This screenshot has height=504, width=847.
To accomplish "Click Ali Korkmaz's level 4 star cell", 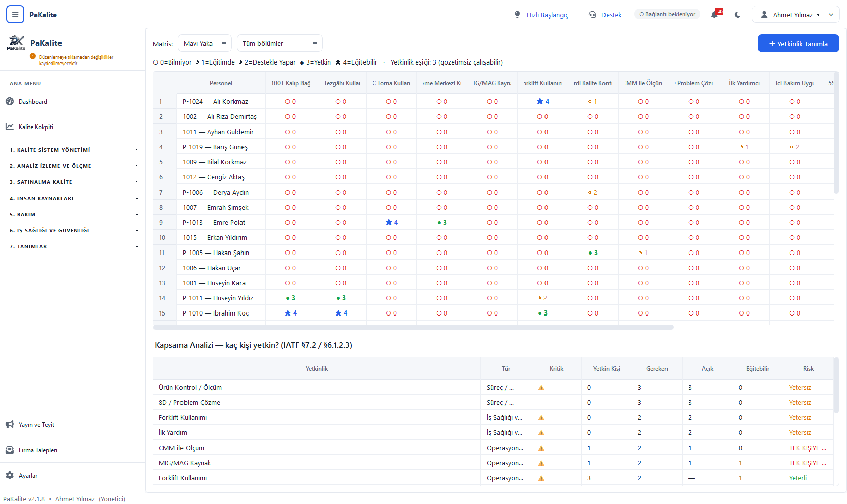I will 542,101.
